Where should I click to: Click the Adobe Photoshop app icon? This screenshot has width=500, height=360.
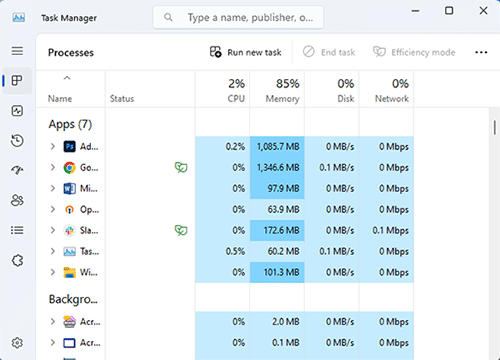(69, 146)
